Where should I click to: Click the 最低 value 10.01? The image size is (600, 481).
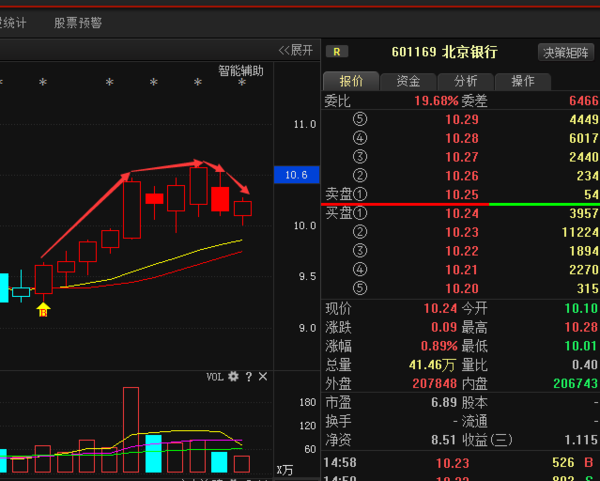pyautogui.click(x=581, y=346)
